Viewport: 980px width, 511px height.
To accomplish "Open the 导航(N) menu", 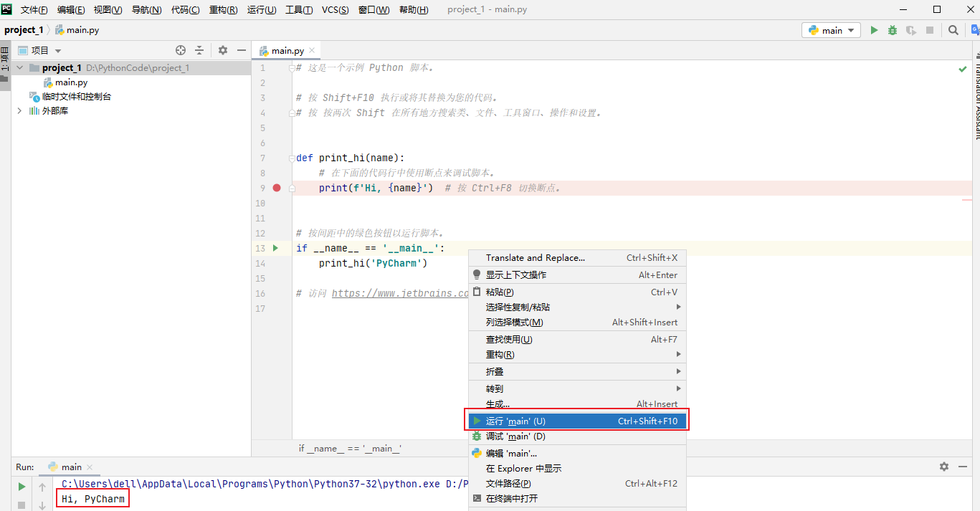I will [x=146, y=10].
